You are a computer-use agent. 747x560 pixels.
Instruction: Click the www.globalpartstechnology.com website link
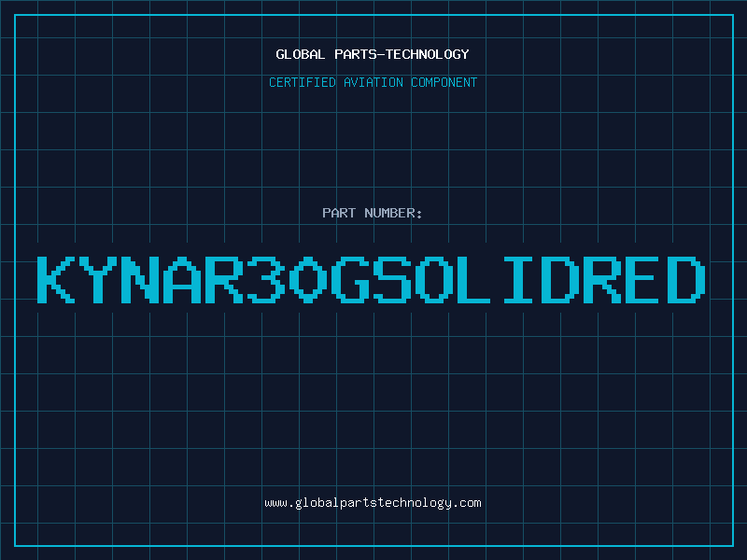[373, 502]
